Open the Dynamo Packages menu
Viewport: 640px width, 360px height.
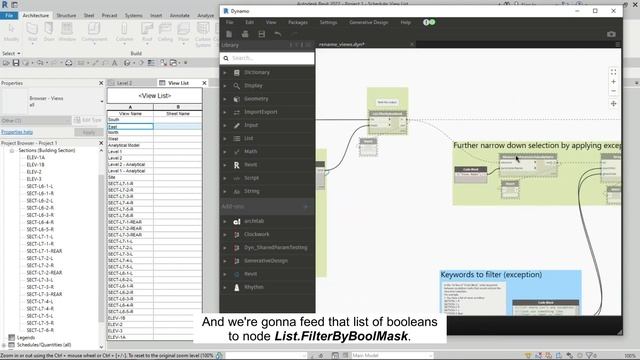click(x=298, y=22)
